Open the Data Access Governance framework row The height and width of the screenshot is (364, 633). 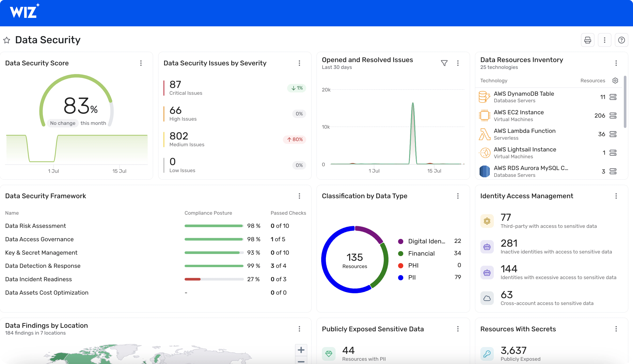coord(156,239)
